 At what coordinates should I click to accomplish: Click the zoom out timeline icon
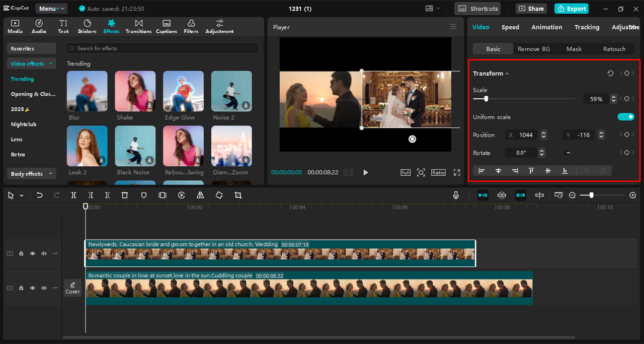click(572, 195)
